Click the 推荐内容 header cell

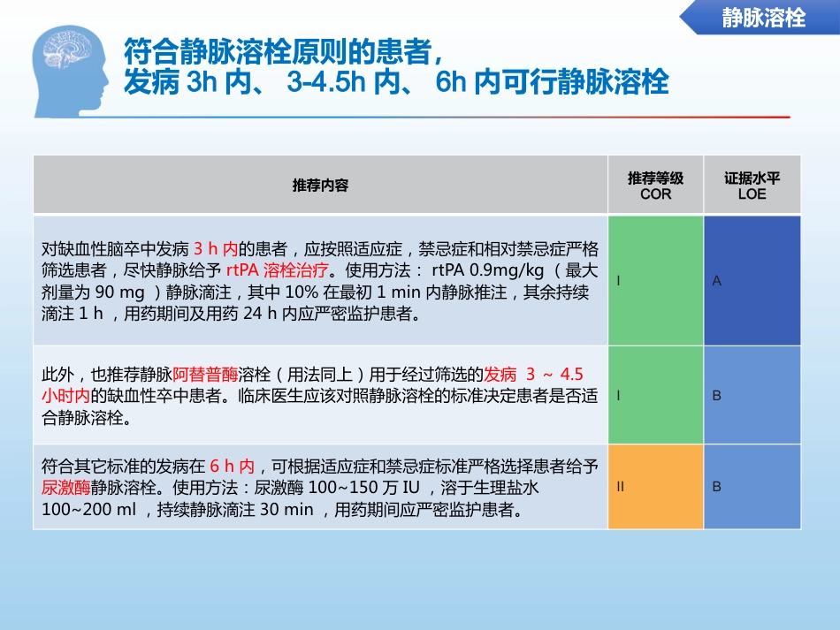(320, 186)
